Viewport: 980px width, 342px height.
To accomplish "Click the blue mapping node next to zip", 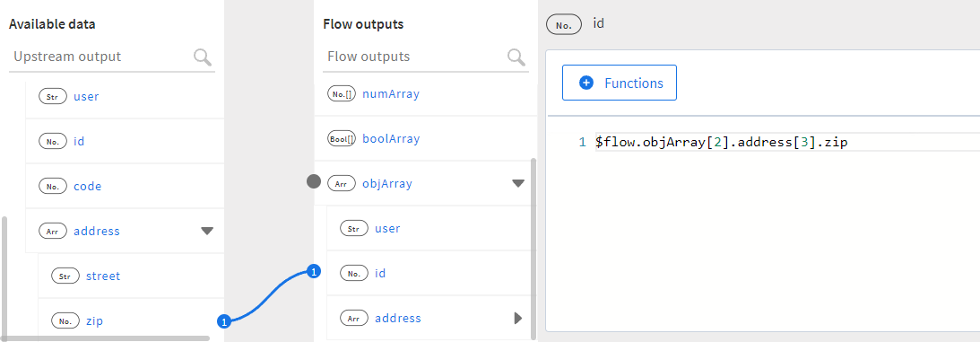I will 224,321.
